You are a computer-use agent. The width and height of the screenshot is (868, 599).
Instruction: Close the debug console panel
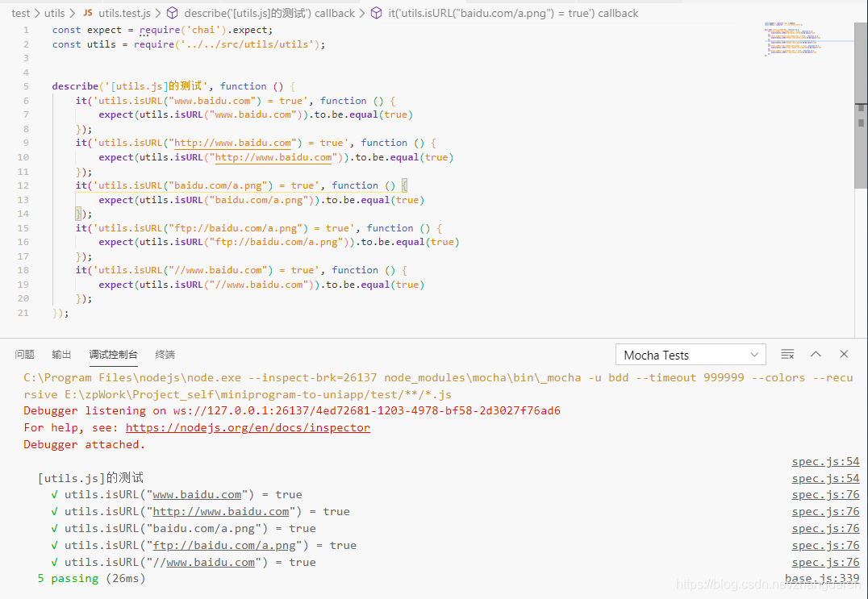pyautogui.click(x=843, y=354)
